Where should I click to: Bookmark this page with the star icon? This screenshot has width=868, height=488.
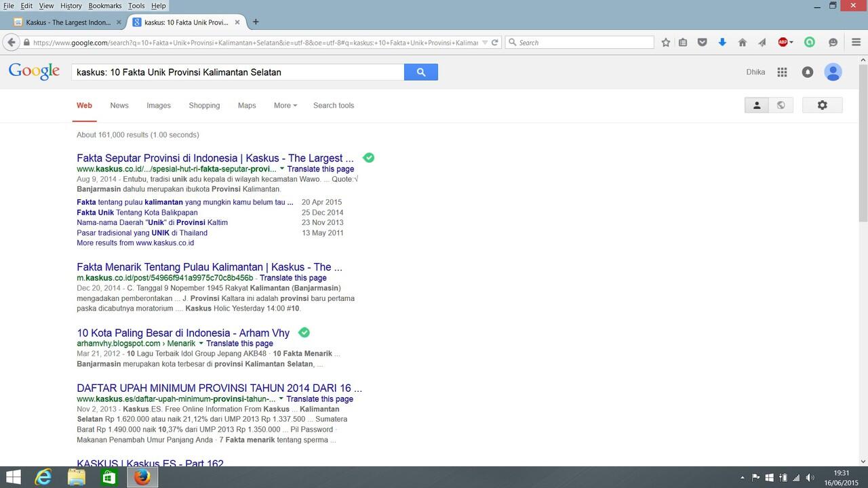point(666,42)
